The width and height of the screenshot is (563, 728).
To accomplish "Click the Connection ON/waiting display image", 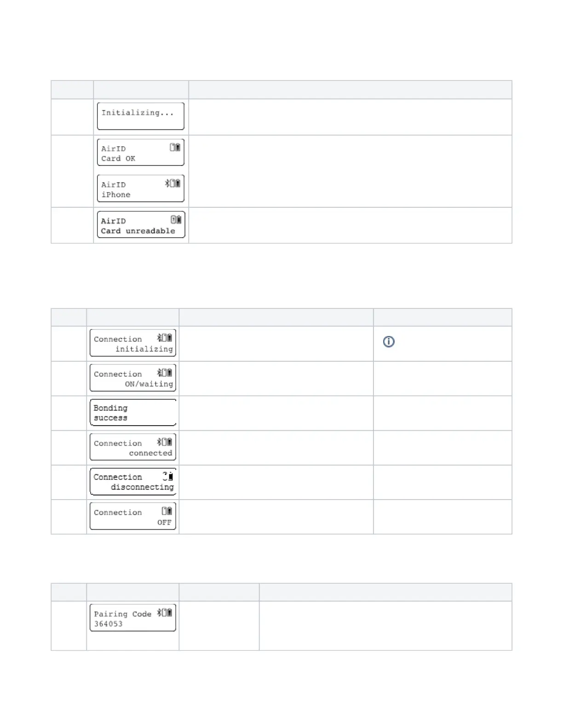I will click(x=133, y=378).
